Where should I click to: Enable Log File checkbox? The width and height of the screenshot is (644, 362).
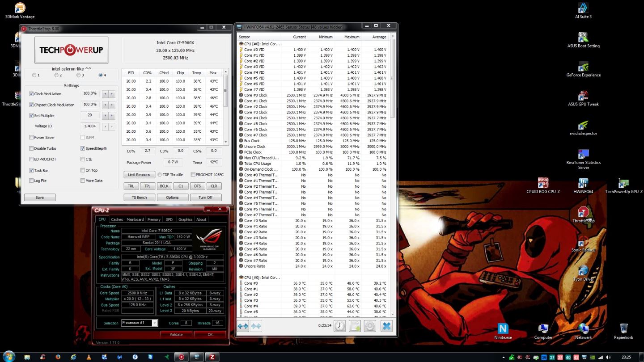(31, 181)
